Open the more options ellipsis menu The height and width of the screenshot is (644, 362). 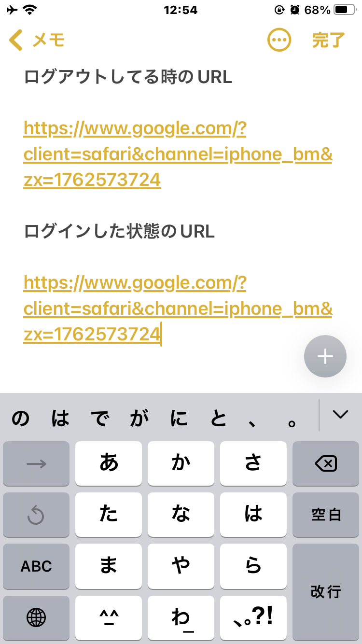(x=279, y=40)
